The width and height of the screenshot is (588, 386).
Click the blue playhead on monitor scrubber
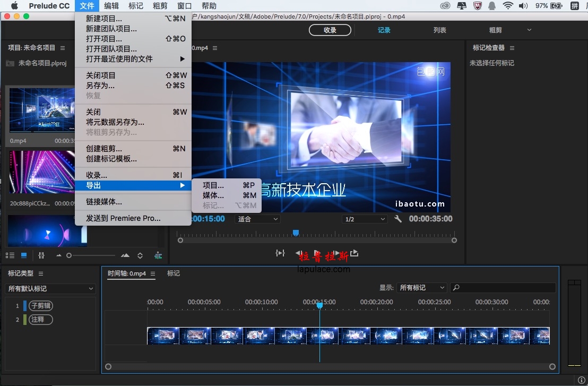click(x=296, y=233)
